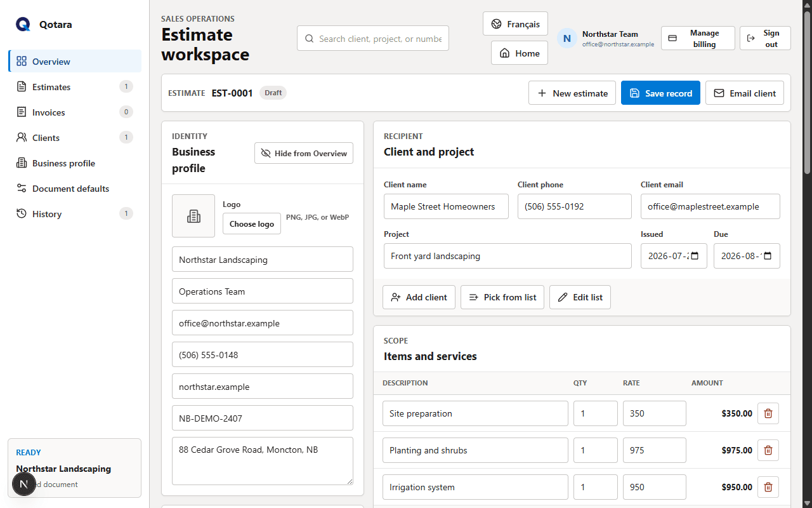
Task: Go to Invoices section
Action: click(x=75, y=112)
